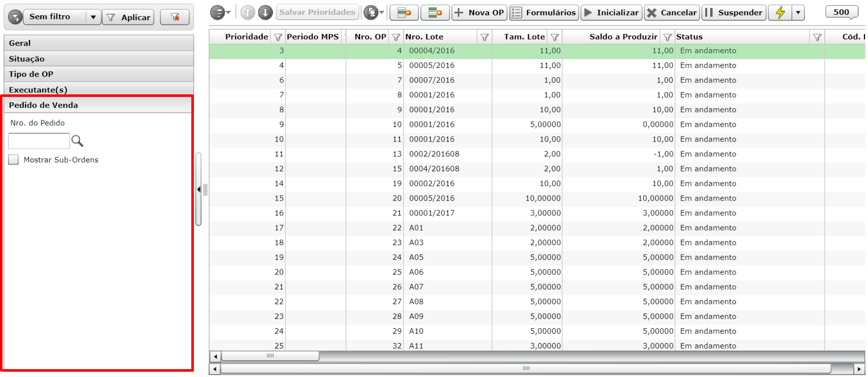Select the row with lote A10

click(537, 331)
